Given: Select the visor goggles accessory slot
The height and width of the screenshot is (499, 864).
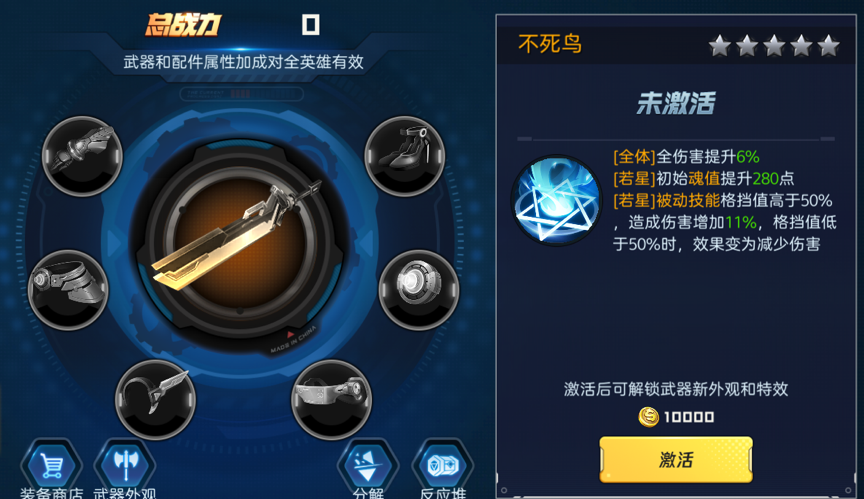Looking at the screenshot, I should (332, 400).
